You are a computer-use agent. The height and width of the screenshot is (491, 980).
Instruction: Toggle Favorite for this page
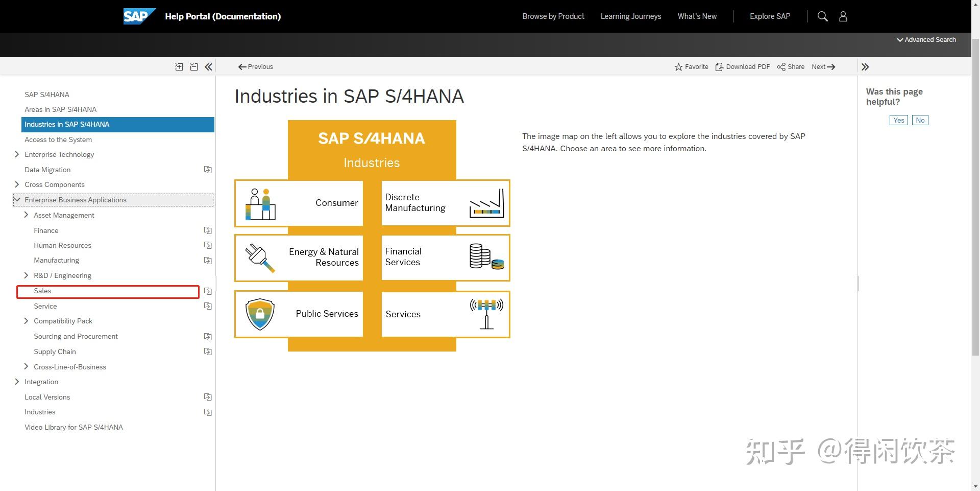[678, 66]
